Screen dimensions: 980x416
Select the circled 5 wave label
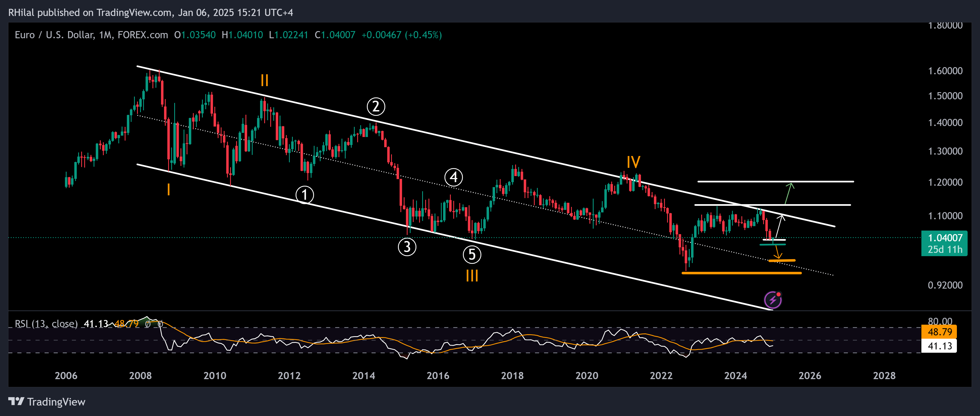tap(472, 254)
